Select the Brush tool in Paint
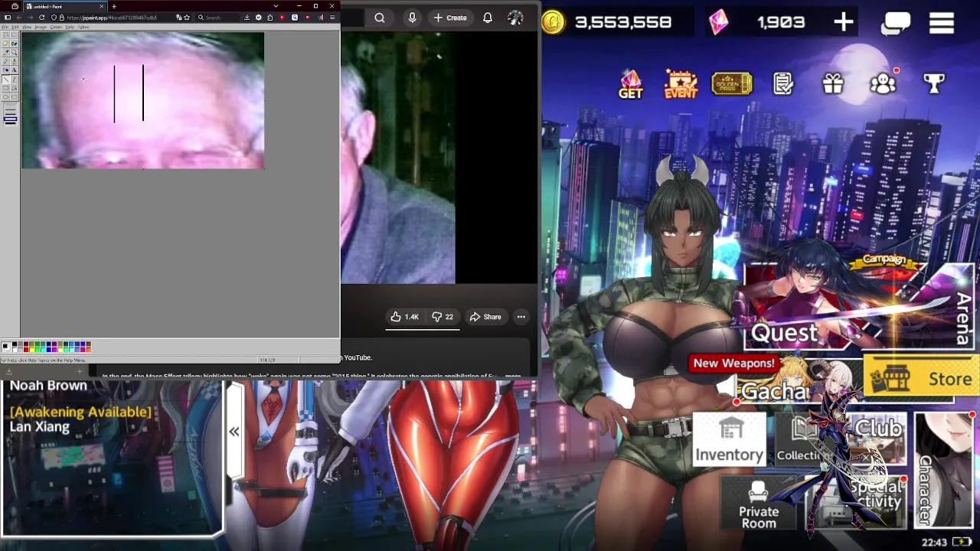Viewport: 980px width, 551px height. [x=15, y=61]
